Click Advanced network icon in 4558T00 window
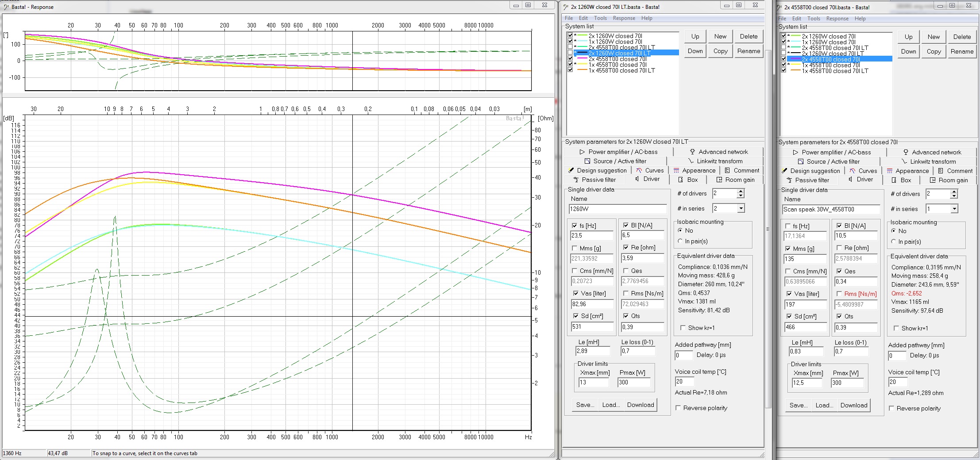980x460 pixels. [906, 152]
